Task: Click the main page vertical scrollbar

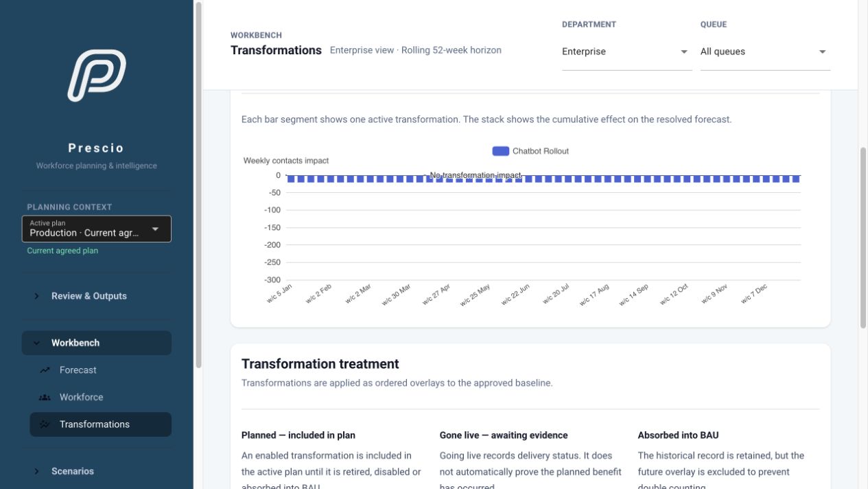Action: click(x=863, y=237)
